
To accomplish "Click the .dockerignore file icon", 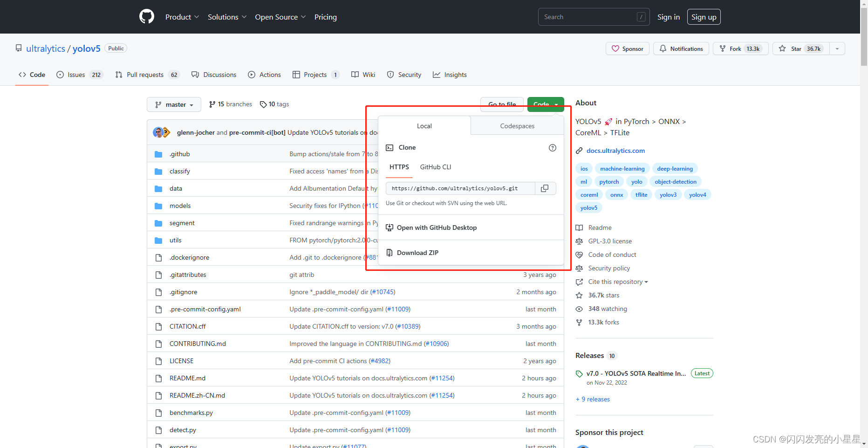I will coord(158,258).
